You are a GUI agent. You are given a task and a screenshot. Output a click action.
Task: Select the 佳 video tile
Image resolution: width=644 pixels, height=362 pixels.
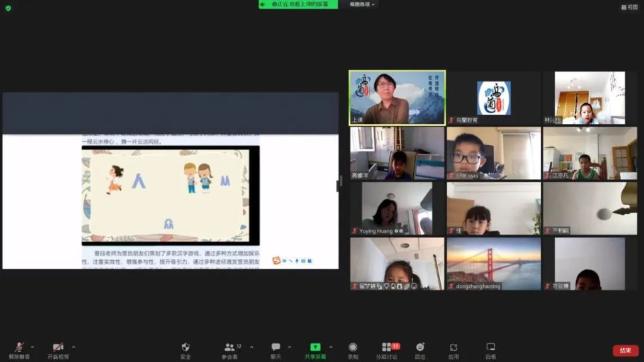[x=494, y=209]
